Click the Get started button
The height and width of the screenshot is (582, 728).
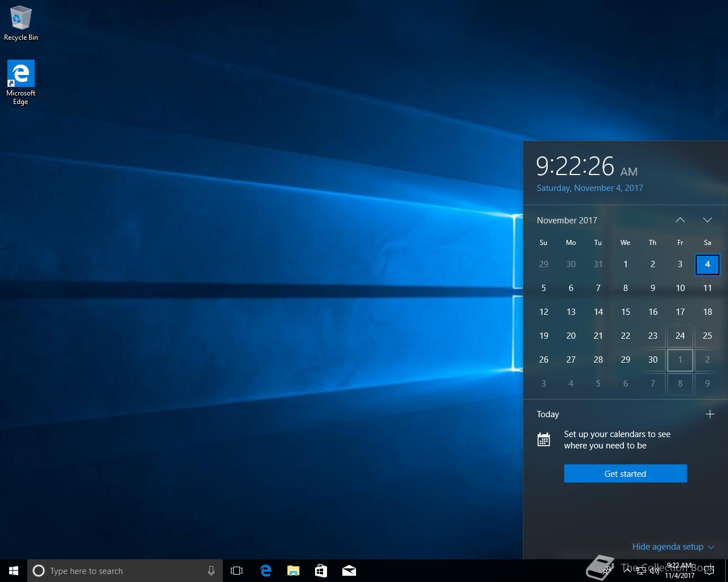(625, 473)
